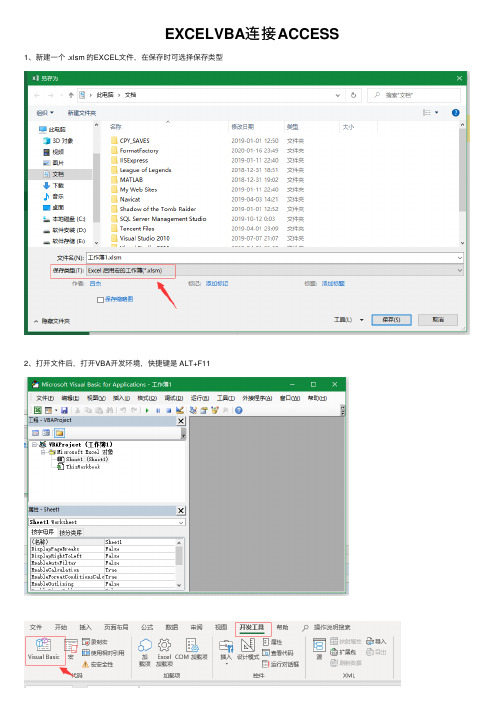Viewport: 504px width, 713px height.
Task: Check the Save Thumbnail (保存缩略图) checkbox
Action: coord(101,300)
